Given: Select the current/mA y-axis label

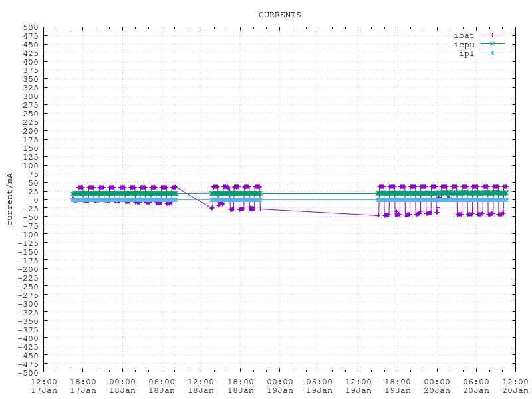Looking at the screenshot, I should coord(9,199).
